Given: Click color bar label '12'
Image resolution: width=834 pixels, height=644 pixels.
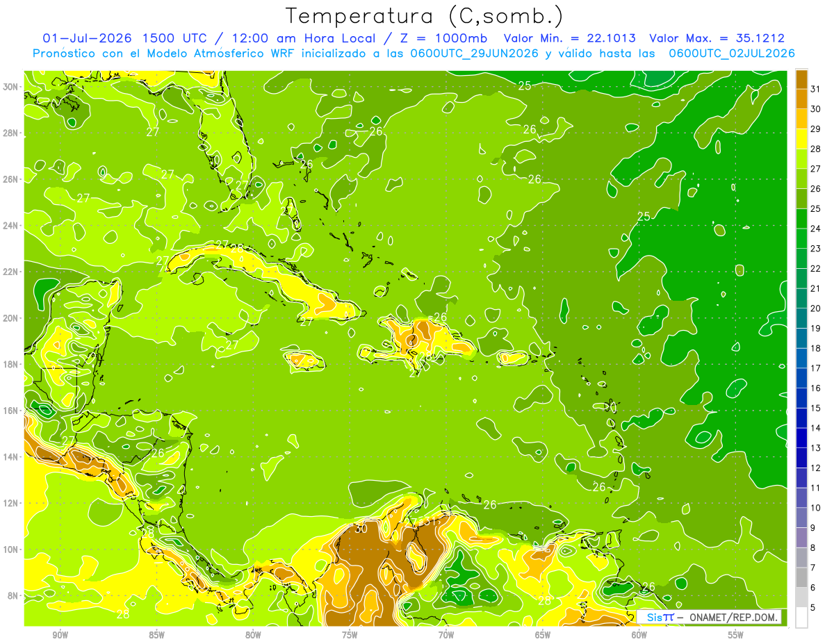Looking at the screenshot, I should pos(816,468).
